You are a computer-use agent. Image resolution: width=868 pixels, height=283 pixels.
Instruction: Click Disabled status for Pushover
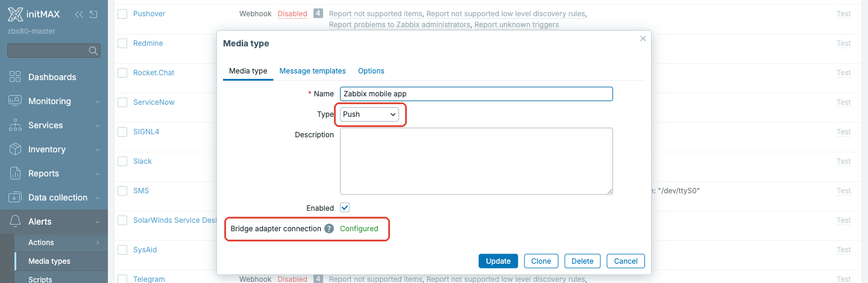(x=292, y=13)
